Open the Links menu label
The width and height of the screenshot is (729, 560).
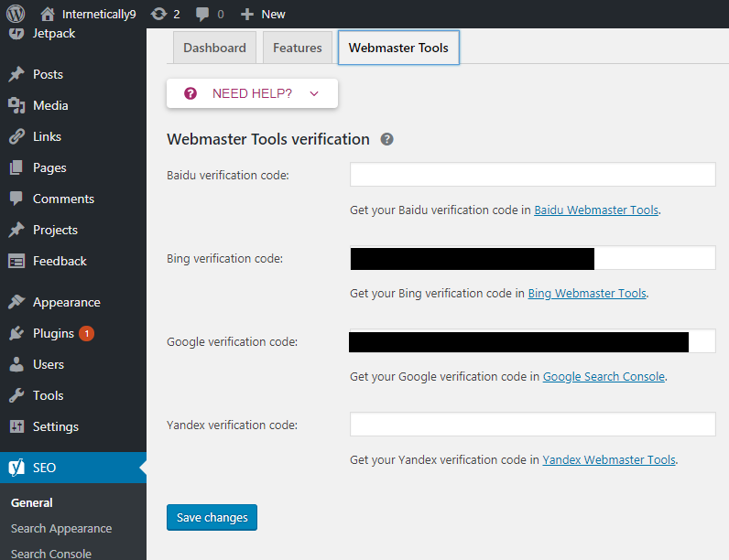click(47, 136)
